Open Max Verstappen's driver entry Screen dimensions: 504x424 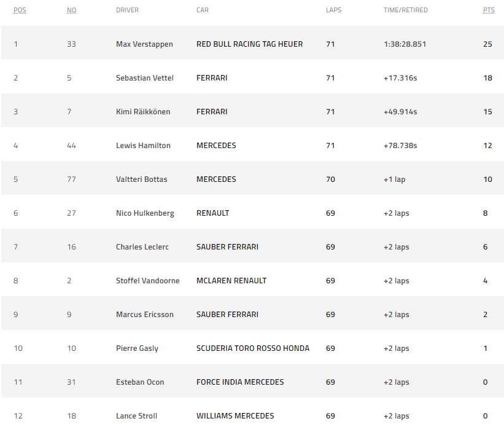point(144,44)
